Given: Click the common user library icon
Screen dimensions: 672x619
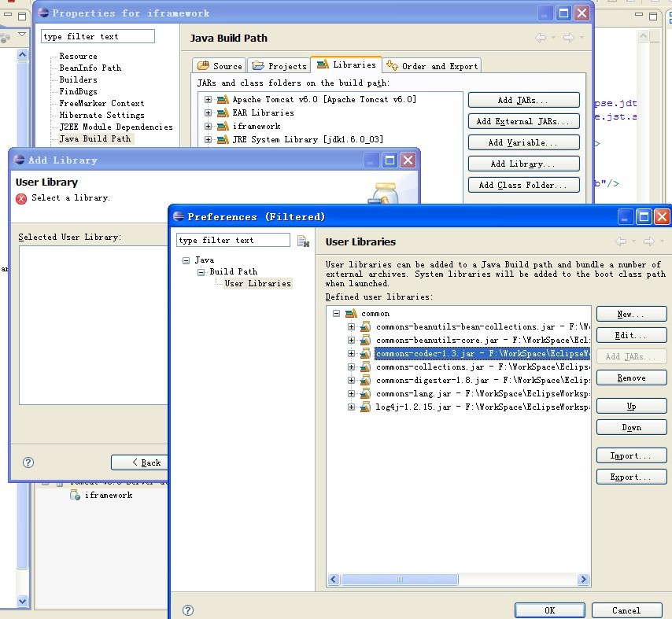Looking at the screenshot, I should click(351, 314).
